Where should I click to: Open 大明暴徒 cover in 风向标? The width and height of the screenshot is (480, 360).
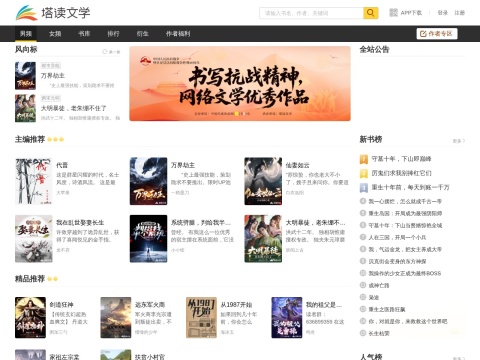point(25,108)
